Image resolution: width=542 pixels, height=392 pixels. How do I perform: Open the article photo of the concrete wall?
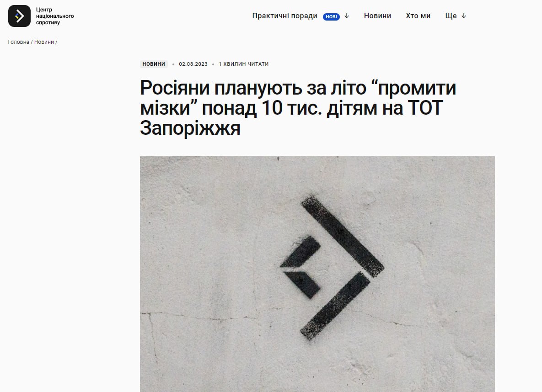317,274
